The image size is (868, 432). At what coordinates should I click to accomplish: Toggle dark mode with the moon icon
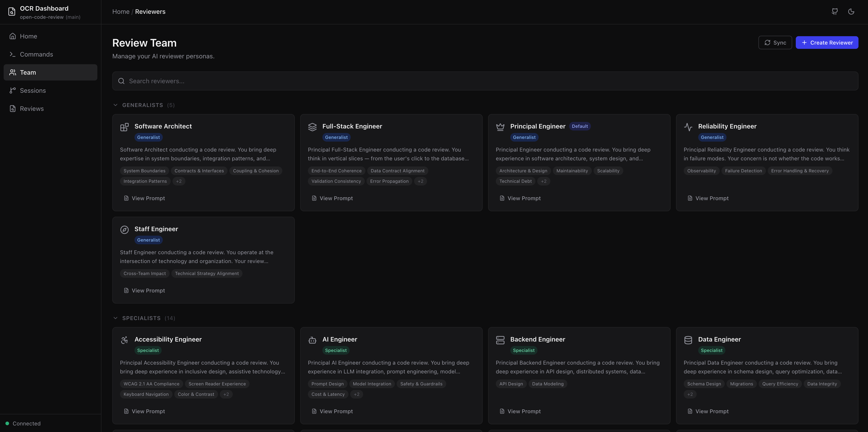851,12
